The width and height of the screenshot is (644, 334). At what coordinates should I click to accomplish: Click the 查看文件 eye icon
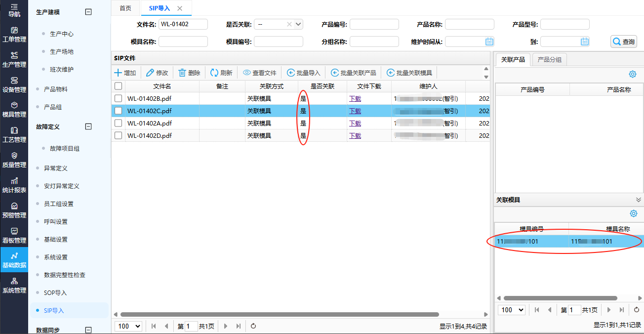246,73
